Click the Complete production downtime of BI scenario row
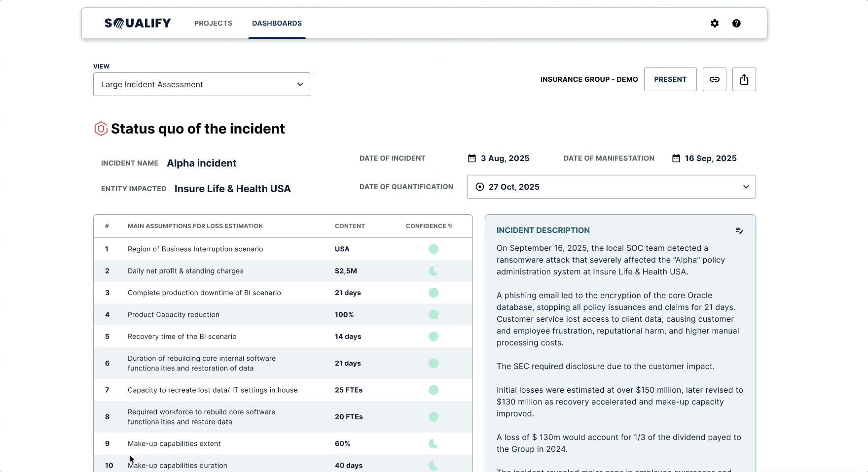The width and height of the screenshot is (868, 472). (283, 293)
